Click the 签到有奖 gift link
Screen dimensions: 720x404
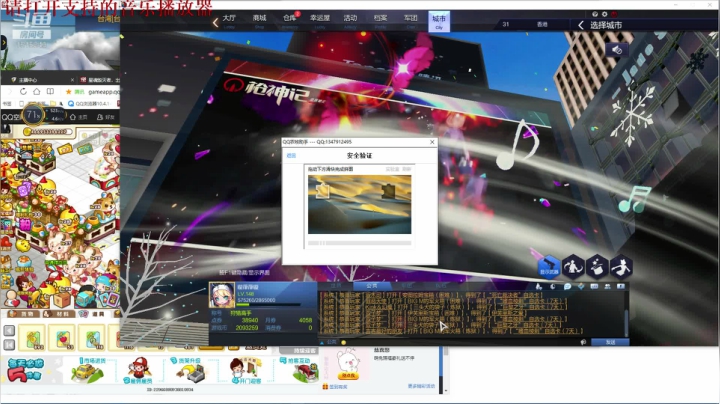[335, 387]
